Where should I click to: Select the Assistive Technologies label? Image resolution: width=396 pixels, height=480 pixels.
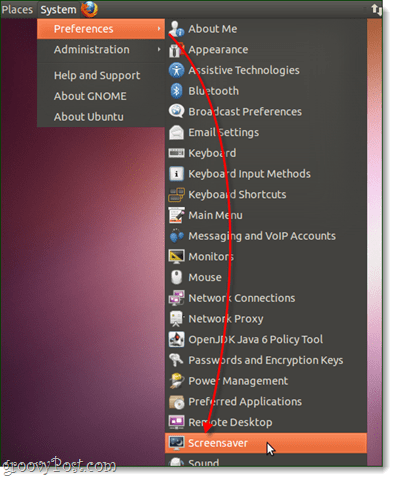(244, 70)
